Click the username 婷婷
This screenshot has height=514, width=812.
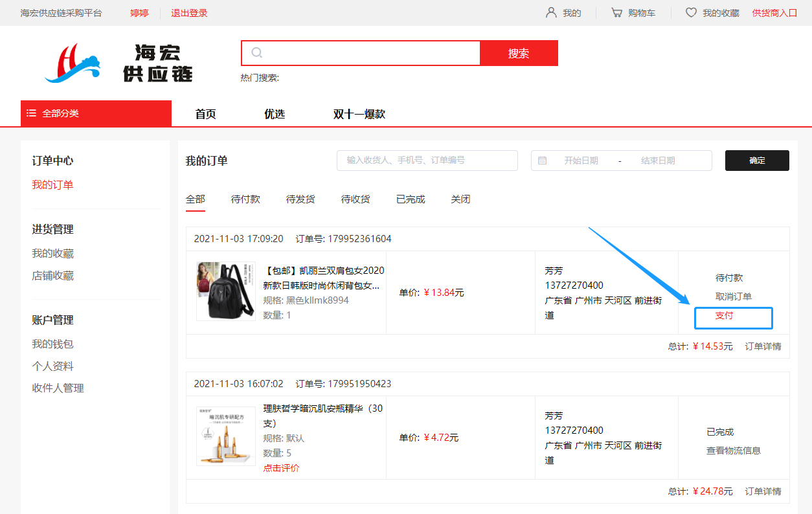pos(139,13)
